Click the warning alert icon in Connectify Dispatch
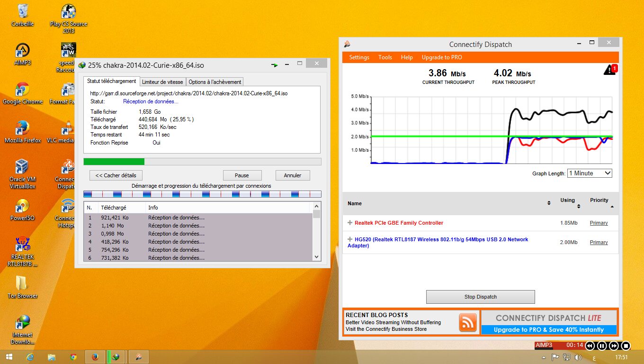Screen dimensions: 644x364 [x=609, y=70]
